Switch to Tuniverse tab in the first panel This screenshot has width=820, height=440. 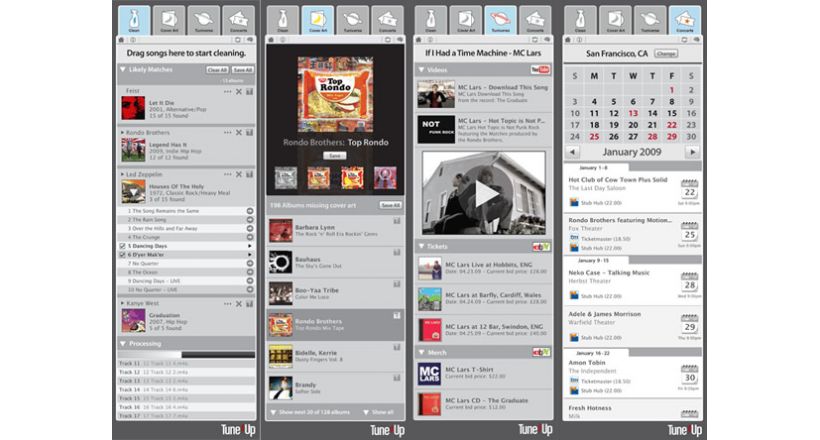click(x=203, y=20)
